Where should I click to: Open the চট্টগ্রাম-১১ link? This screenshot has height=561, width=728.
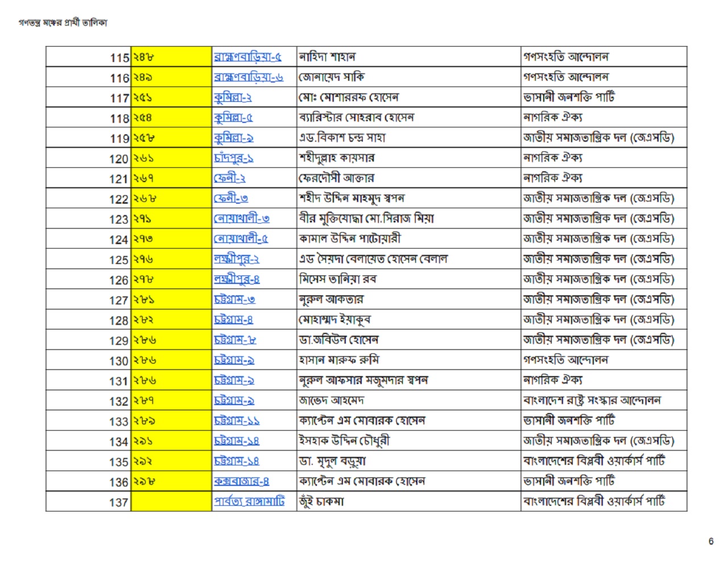pos(237,420)
